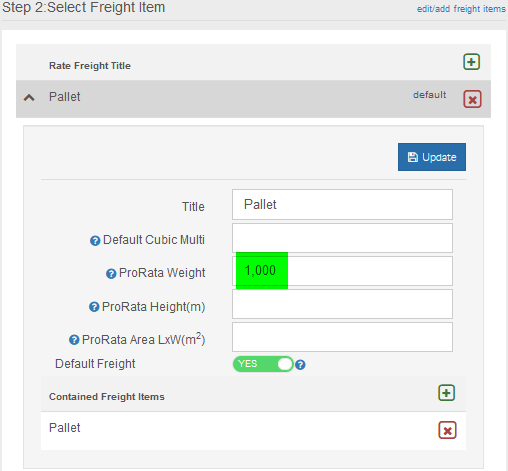This screenshot has width=508, height=471.
Task: Collapse the Pallet row using the chevron
Action: click(29, 98)
